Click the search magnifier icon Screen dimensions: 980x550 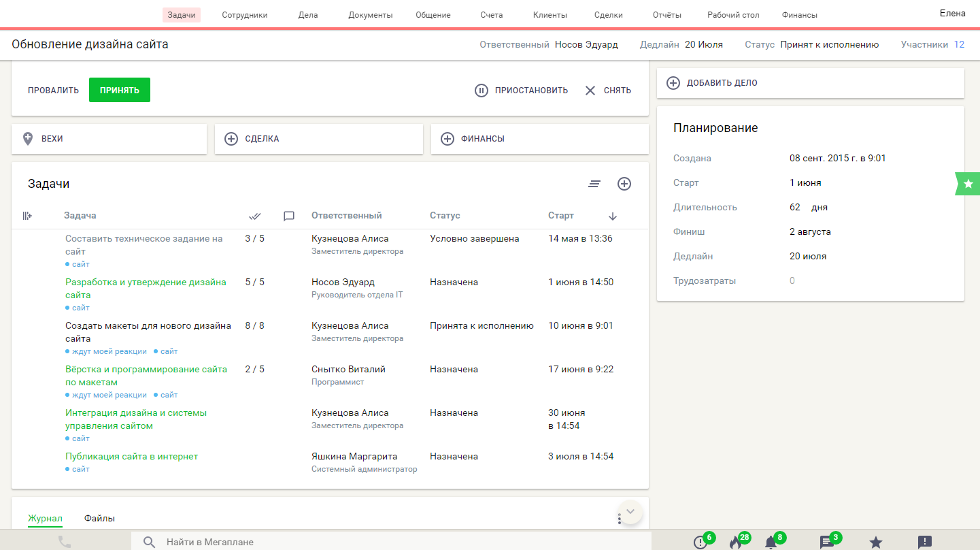(x=150, y=542)
